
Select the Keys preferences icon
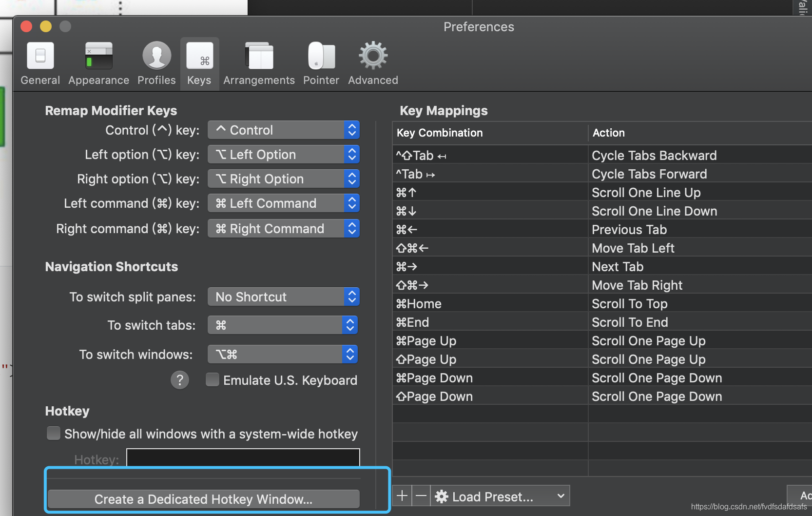click(x=199, y=63)
